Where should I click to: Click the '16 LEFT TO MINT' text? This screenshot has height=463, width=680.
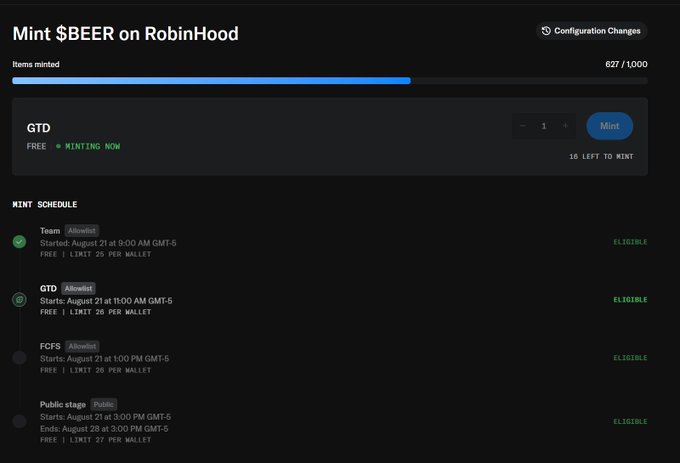pyautogui.click(x=601, y=157)
